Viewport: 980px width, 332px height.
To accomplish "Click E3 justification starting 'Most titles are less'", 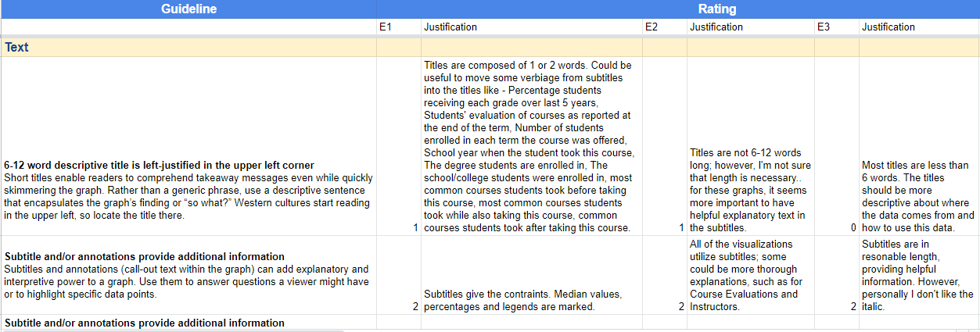I will click(x=918, y=196).
